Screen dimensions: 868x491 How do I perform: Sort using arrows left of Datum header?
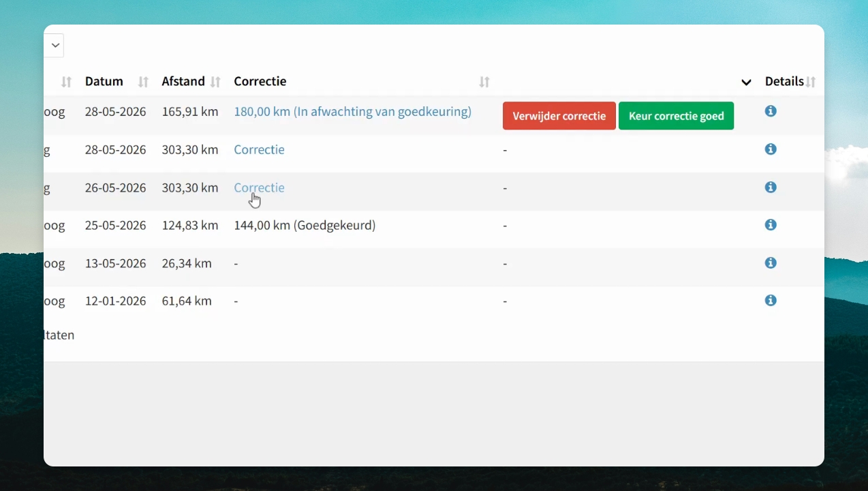pos(66,82)
